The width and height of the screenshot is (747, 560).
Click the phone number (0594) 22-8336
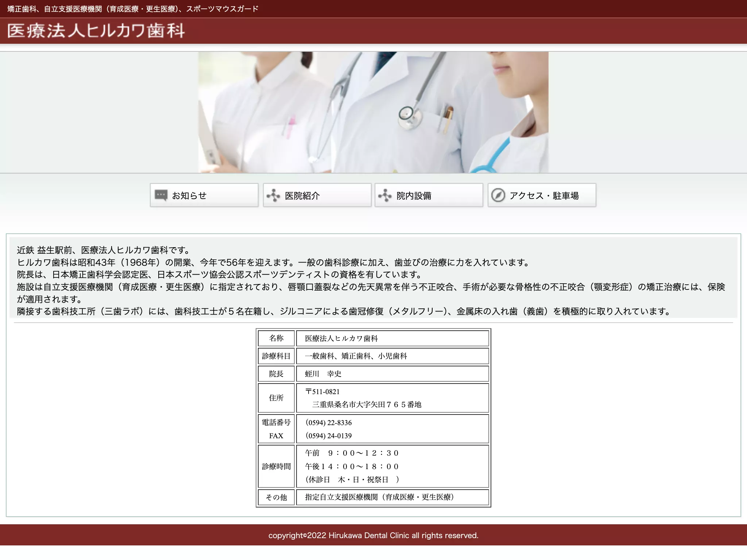click(329, 423)
